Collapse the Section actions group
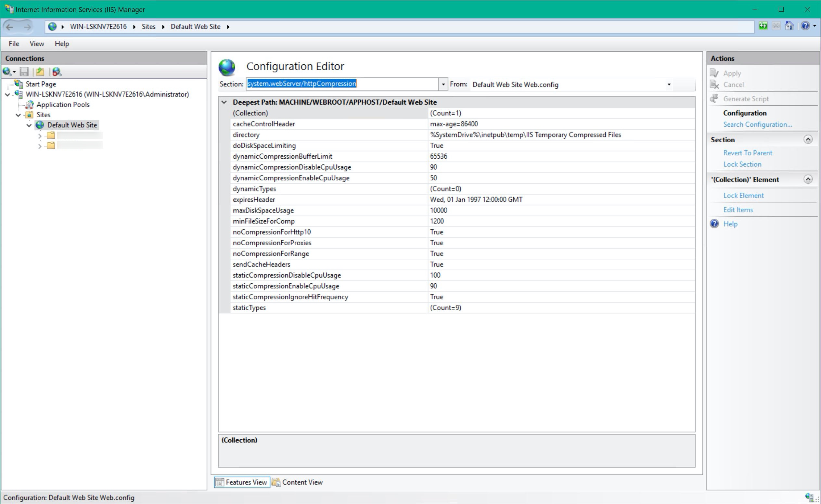This screenshot has width=821, height=504. tap(808, 139)
